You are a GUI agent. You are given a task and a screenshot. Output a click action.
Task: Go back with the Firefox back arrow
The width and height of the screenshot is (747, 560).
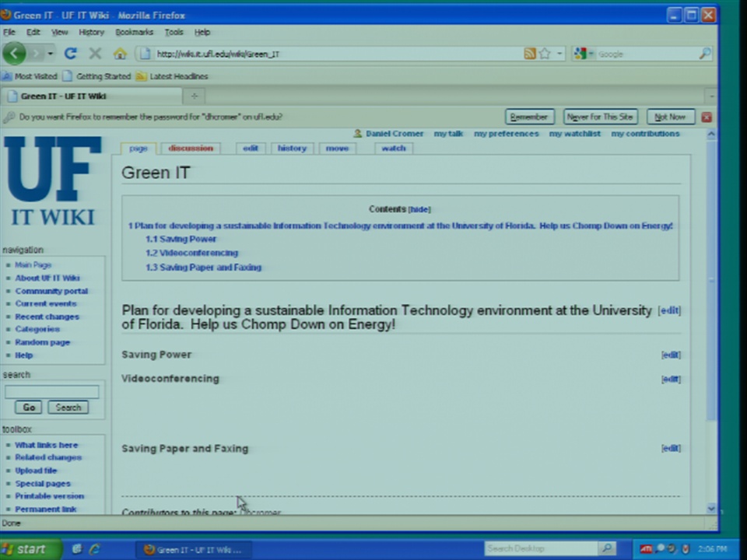point(14,54)
